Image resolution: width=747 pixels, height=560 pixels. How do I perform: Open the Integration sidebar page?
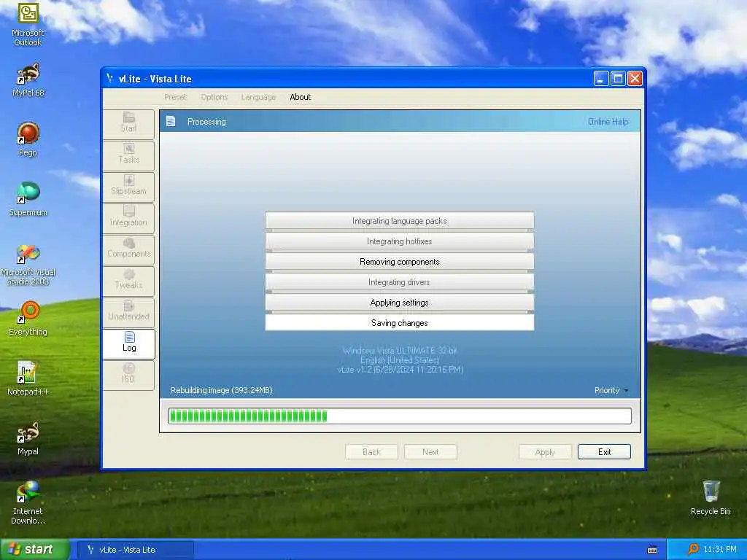coord(128,217)
